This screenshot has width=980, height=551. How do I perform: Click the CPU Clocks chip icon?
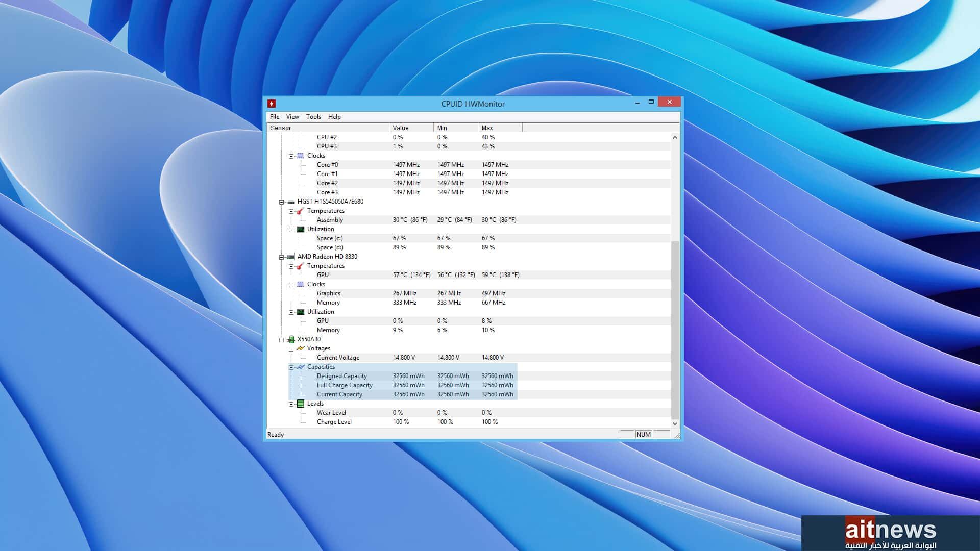point(301,156)
